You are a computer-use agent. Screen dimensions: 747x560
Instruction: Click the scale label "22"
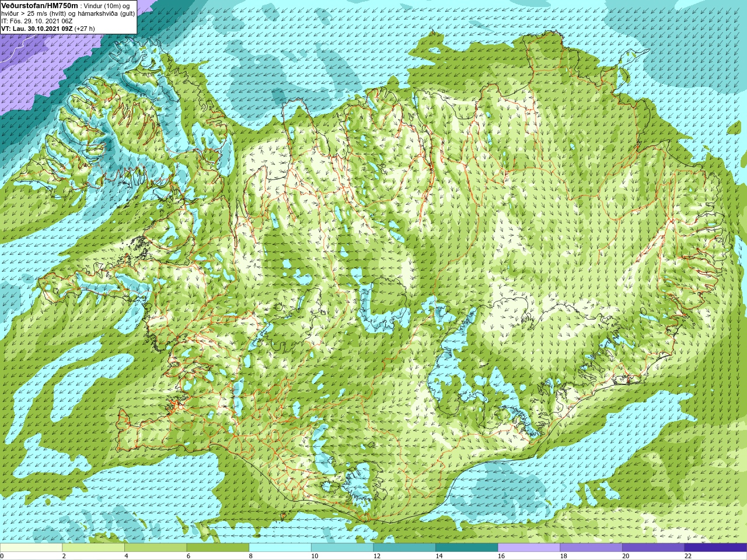coord(688,556)
